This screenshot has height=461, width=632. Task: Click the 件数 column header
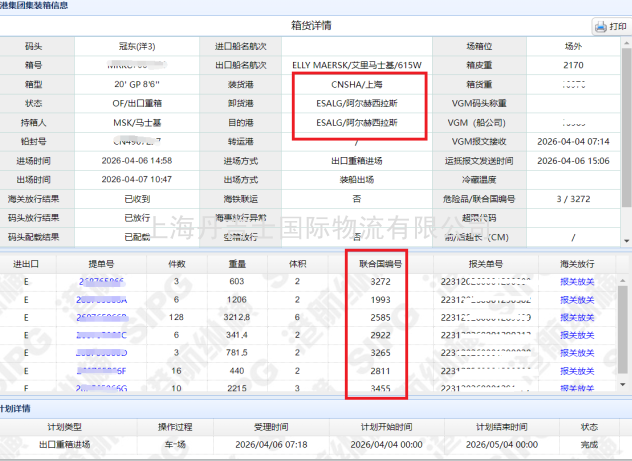coord(176,263)
